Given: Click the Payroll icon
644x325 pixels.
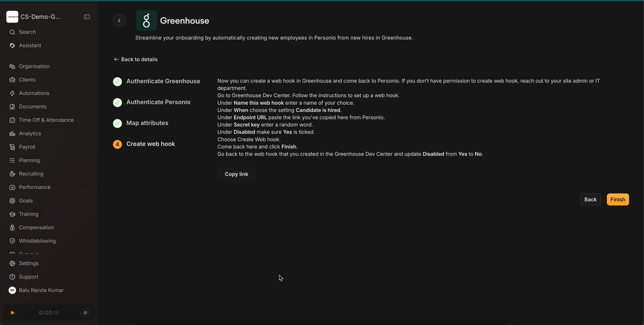Looking at the screenshot, I should tap(12, 147).
